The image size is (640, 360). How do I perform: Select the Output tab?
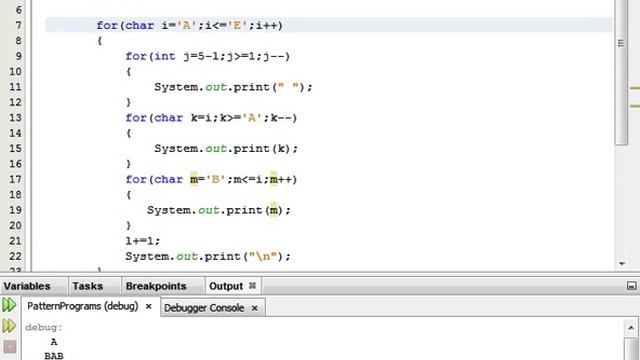coord(226,286)
